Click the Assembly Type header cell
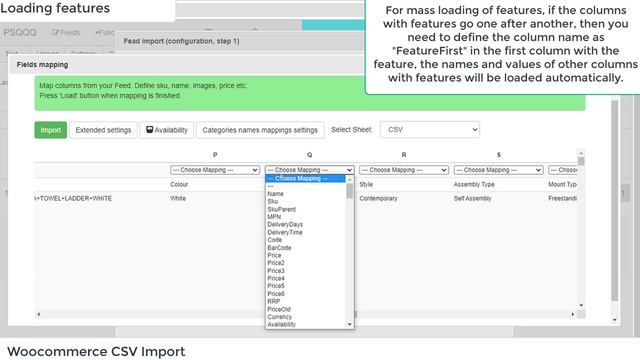Viewport: 640px width, 360px height. click(x=474, y=184)
